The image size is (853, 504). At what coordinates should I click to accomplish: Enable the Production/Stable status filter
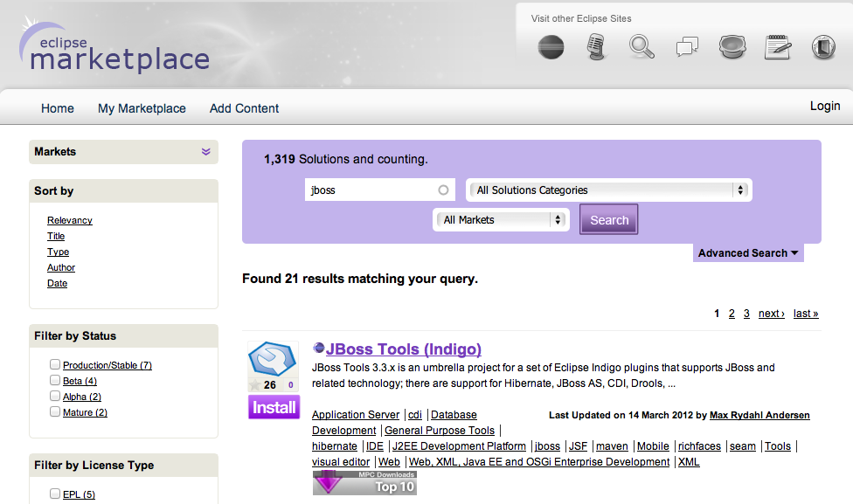click(55, 365)
